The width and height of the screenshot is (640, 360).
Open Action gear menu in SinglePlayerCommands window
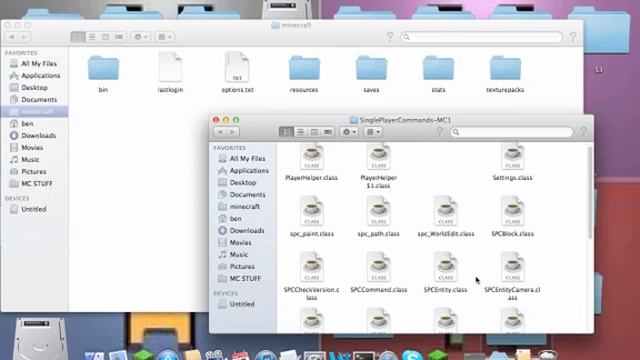(x=349, y=132)
